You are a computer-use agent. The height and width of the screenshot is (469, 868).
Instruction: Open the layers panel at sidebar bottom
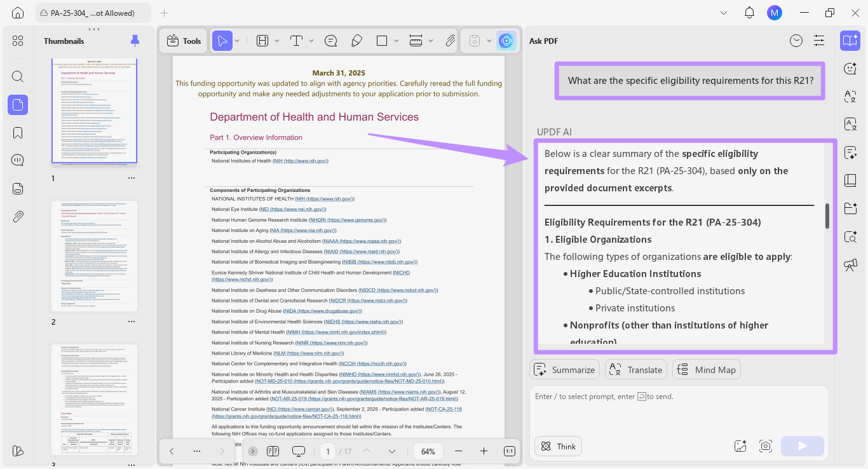pyautogui.click(x=18, y=451)
